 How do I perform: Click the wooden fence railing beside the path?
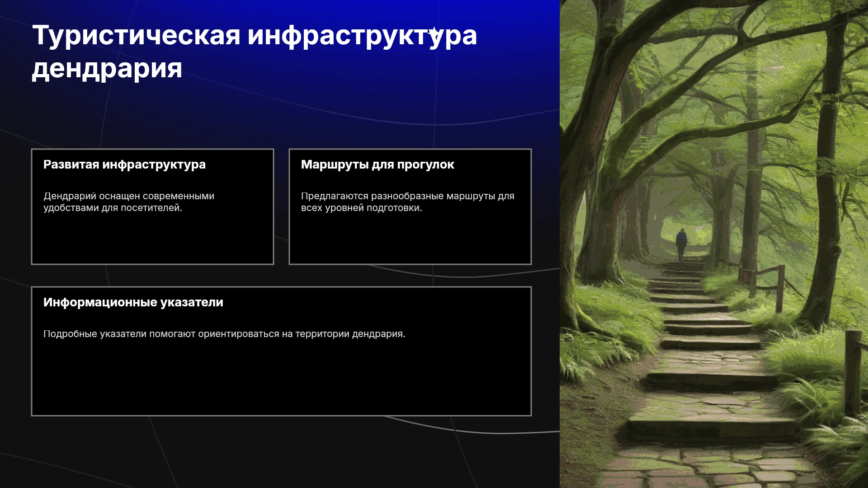click(x=763, y=285)
